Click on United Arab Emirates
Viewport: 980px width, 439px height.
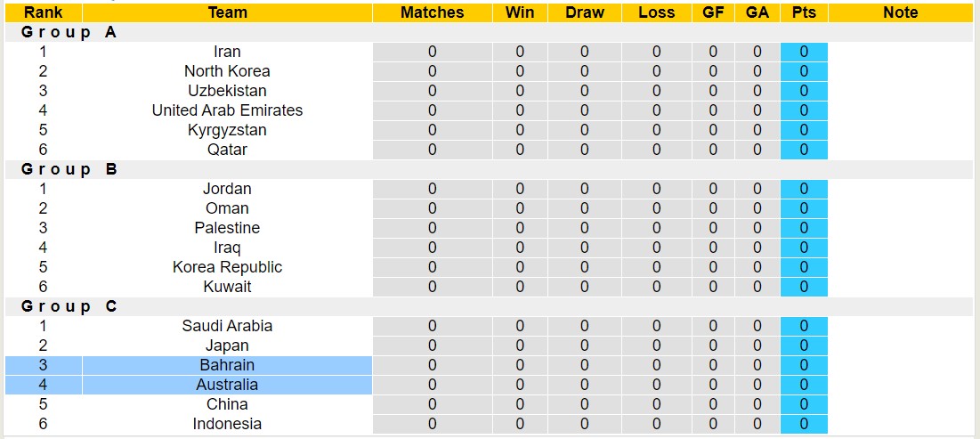(x=227, y=110)
